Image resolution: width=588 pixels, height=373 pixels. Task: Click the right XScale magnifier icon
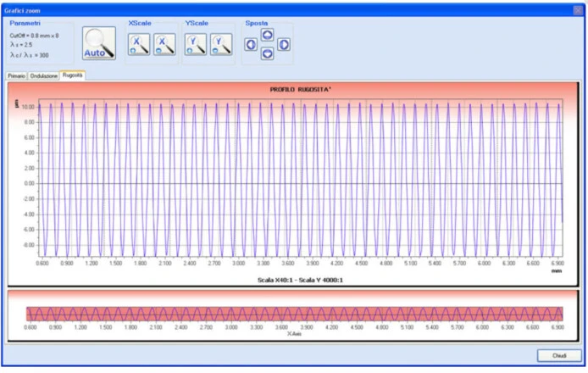pyautogui.click(x=163, y=44)
